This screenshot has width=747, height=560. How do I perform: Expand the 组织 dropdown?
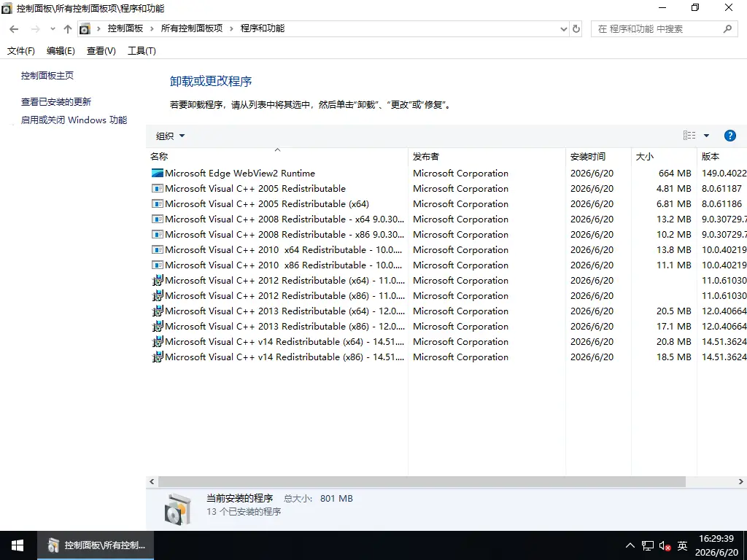[x=170, y=136]
